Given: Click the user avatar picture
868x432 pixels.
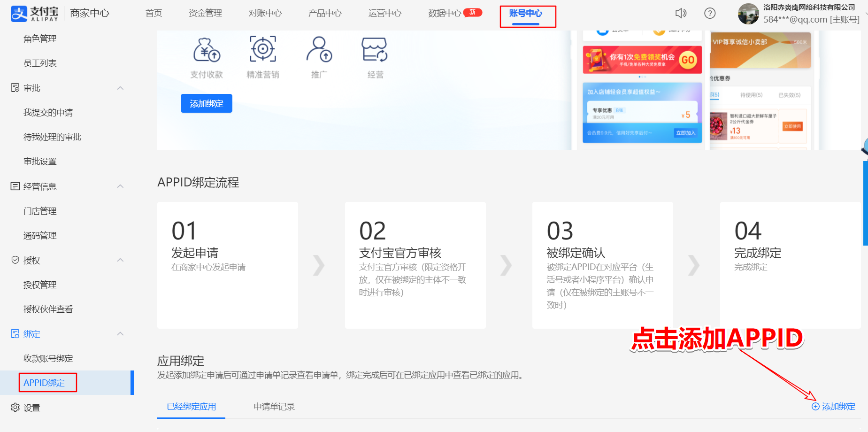Looking at the screenshot, I should coord(748,14).
